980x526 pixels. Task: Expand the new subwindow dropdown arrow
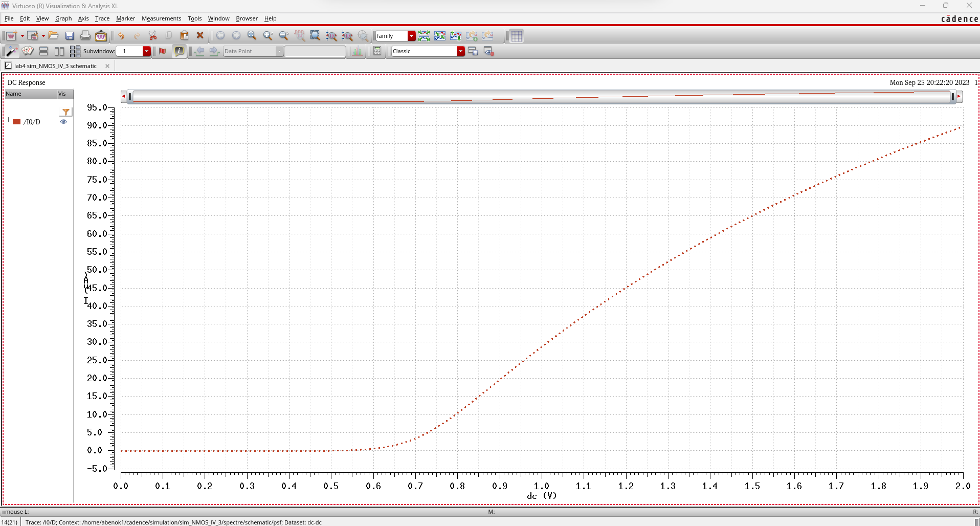click(x=43, y=36)
